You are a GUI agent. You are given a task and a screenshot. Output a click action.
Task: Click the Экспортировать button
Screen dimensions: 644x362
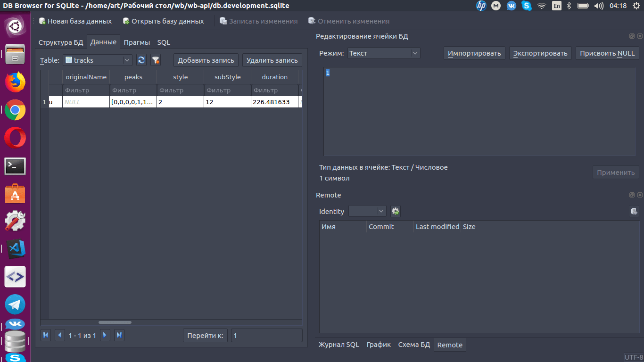[x=540, y=53]
